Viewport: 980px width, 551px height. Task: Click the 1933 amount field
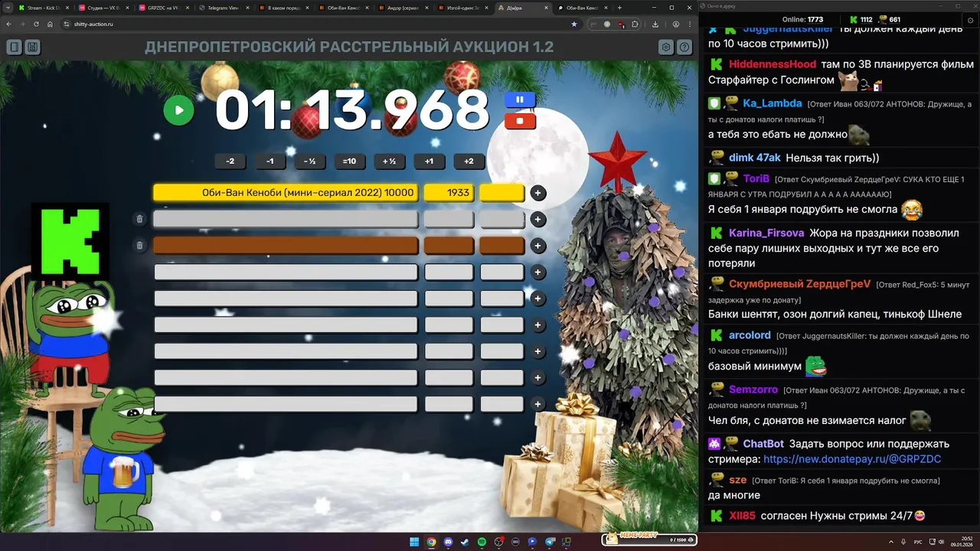point(449,193)
